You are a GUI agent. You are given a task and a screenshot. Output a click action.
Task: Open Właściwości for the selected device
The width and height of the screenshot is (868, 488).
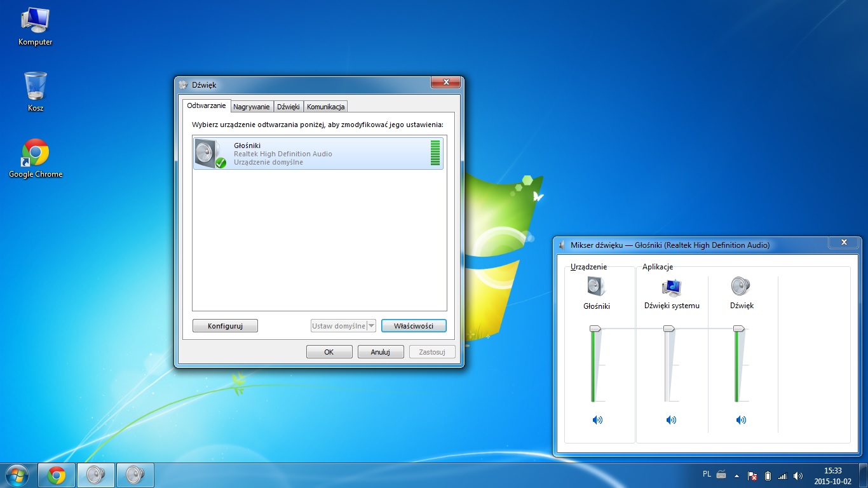[414, 326]
